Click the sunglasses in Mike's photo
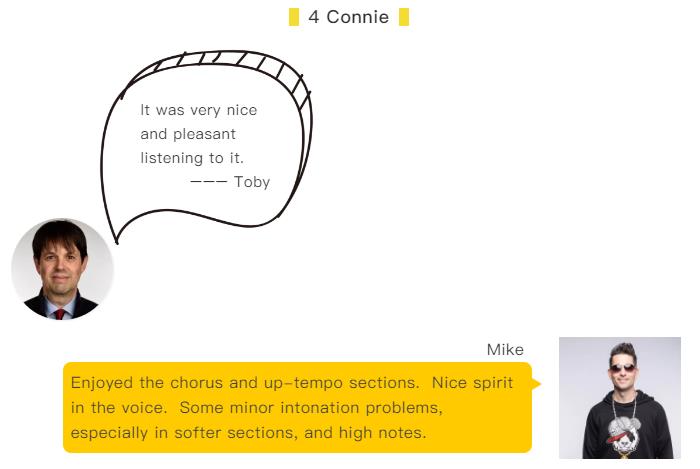Image resolution: width=700 pixels, height=469 pixels. (622, 368)
